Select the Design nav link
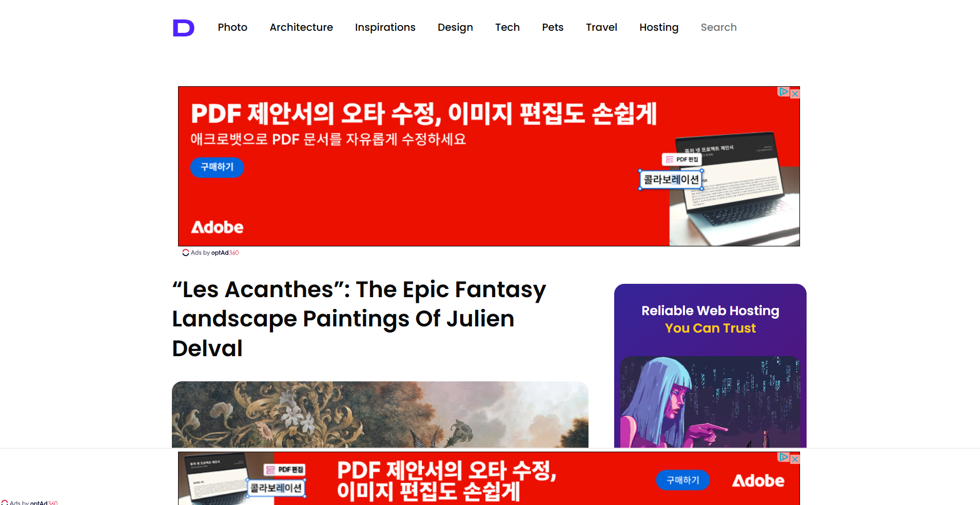 coord(455,27)
